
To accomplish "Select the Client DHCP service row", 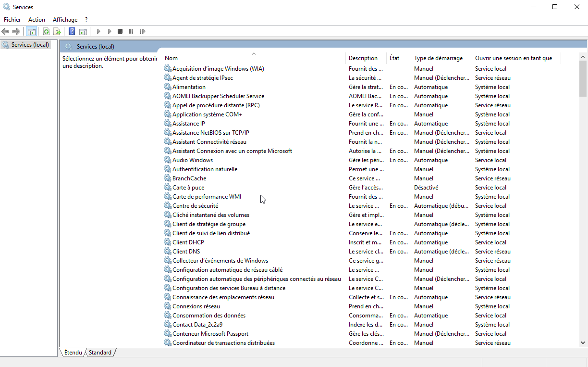I will click(188, 242).
